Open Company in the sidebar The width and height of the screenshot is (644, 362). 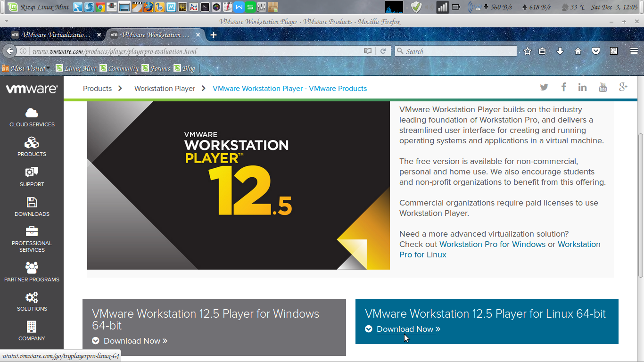tap(32, 331)
